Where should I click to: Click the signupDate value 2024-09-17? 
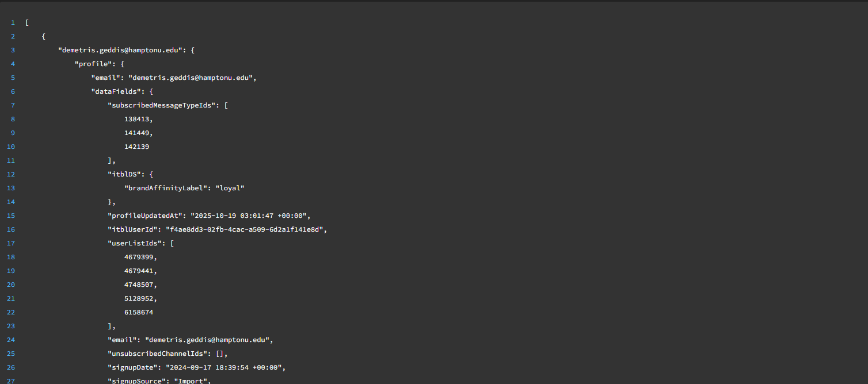(x=225, y=367)
